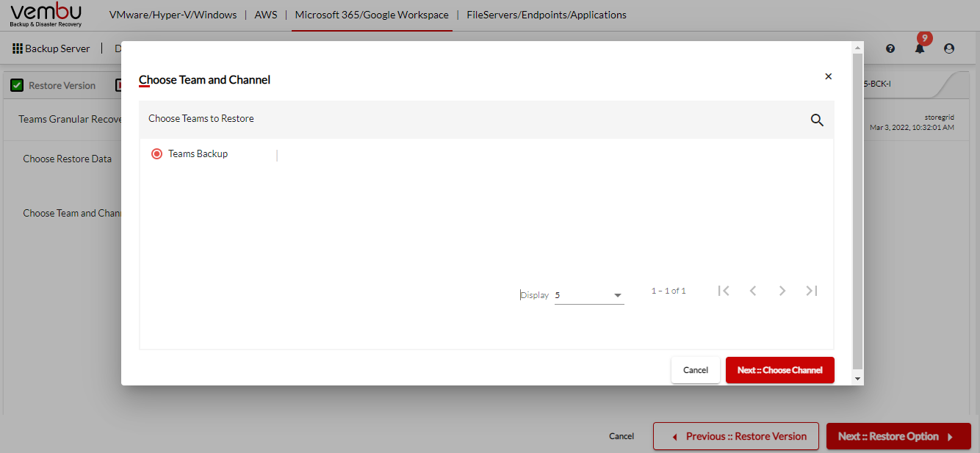Go to previous page of teams list

753,291
